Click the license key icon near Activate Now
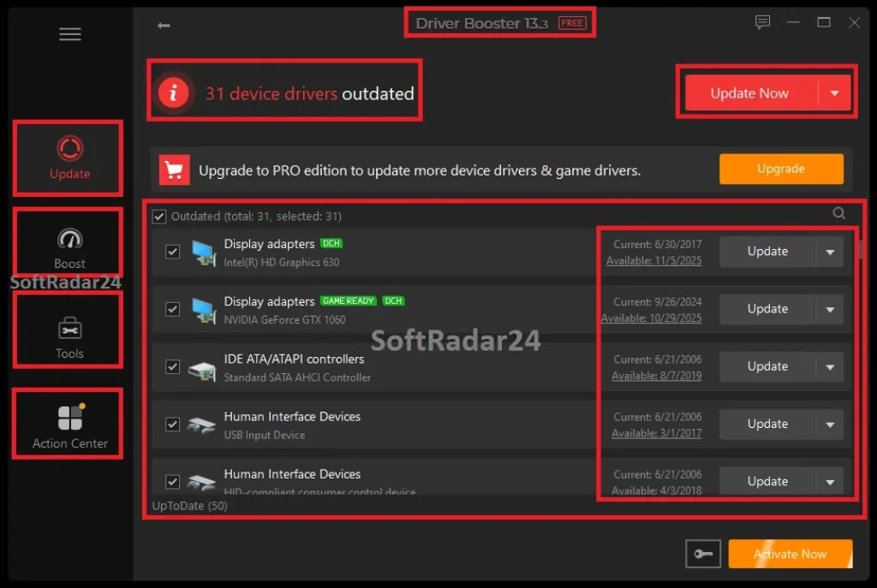This screenshot has height=588, width=877. 702,554
